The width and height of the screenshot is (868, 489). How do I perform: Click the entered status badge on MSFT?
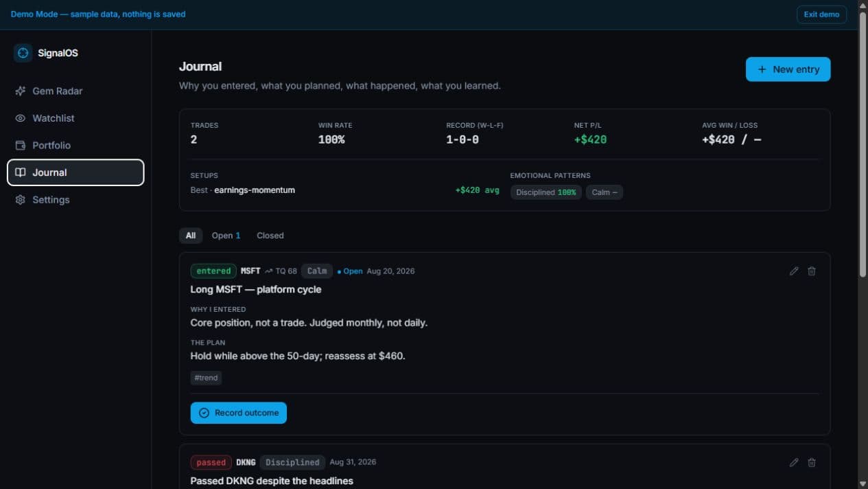[x=213, y=271]
